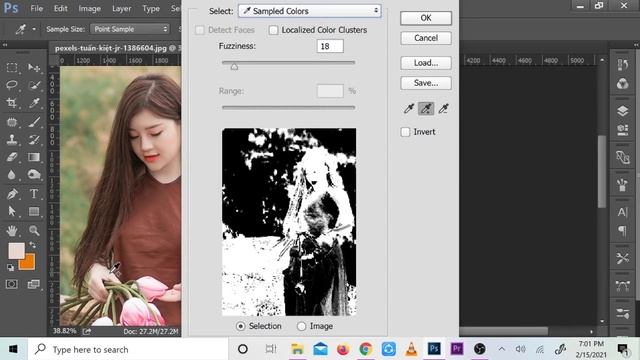Enable Localized Color Clusters checkbox
640x360 pixels.
[273, 30]
